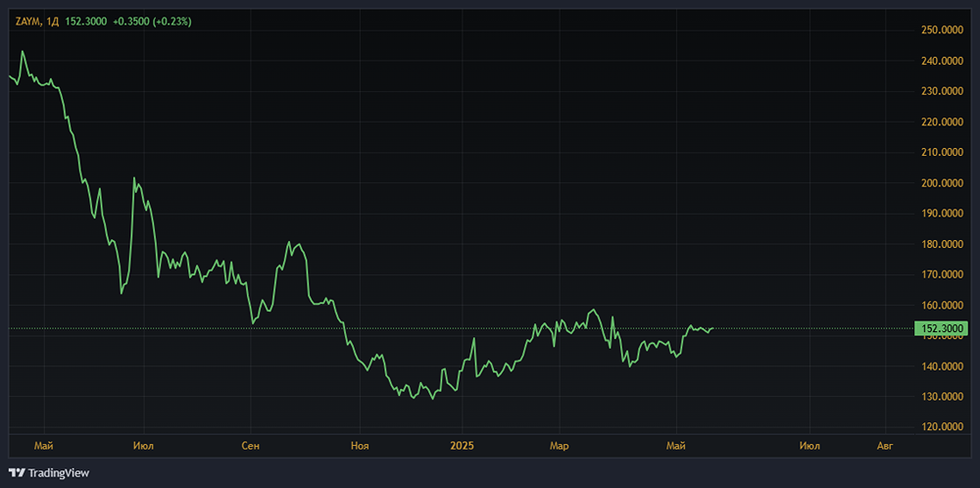Open the TradingView text link
980x488 pixels.
point(58,473)
